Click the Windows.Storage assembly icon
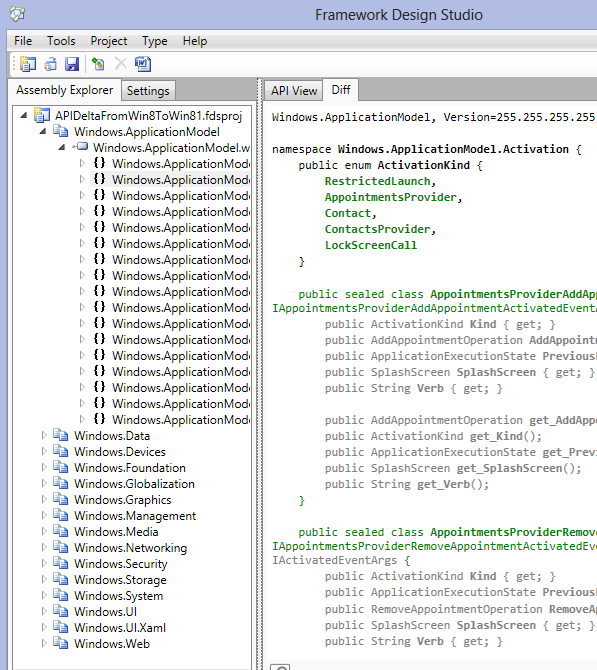 [x=61, y=579]
